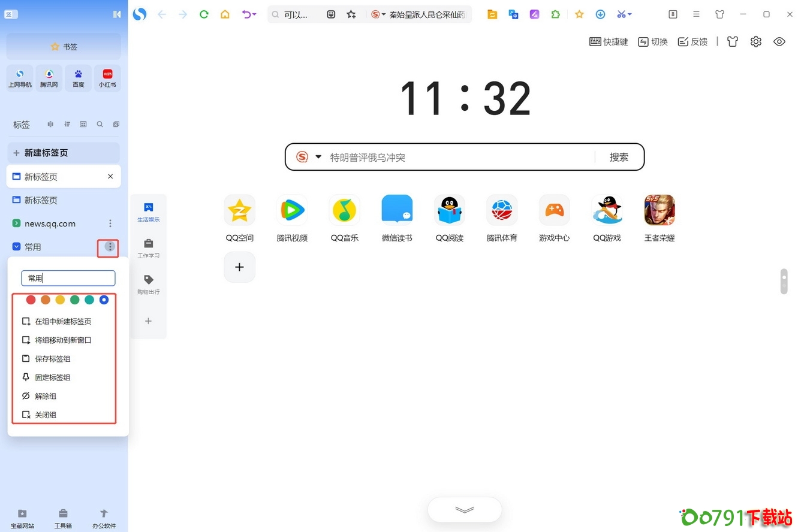Image resolution: width=798 pixels, height=532 pixels.
Task: Open the 工具箱 icon at the bottom
Action: click(x=63, y=514)
